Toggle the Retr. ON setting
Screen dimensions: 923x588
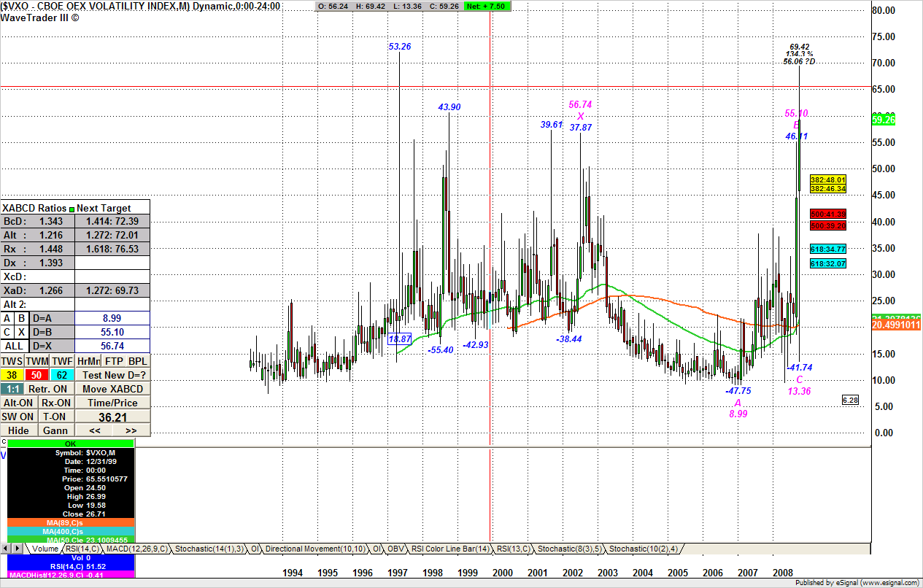tap(48, 389)
